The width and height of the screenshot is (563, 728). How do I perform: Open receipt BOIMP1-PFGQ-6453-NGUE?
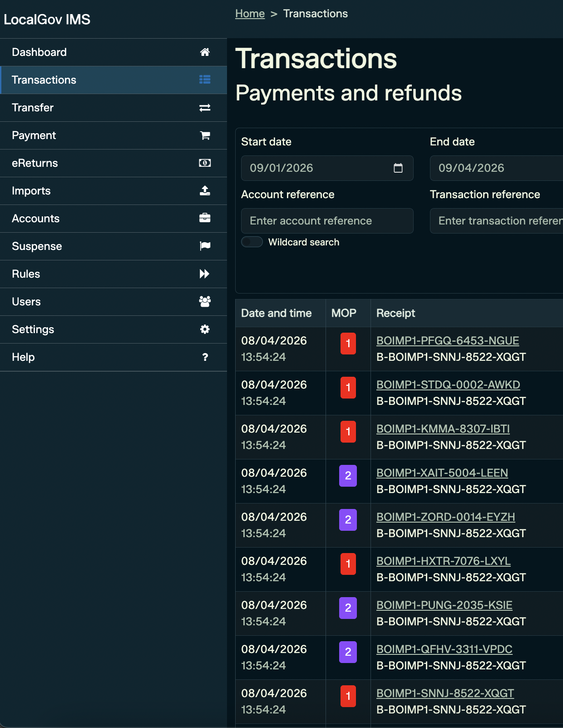[448, 341]
